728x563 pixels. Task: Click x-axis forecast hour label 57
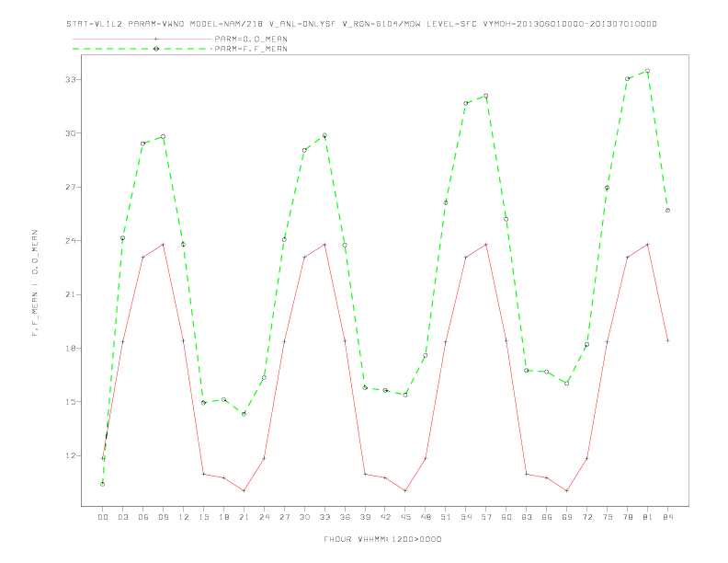pyautogui.click(x=486, y=517)
